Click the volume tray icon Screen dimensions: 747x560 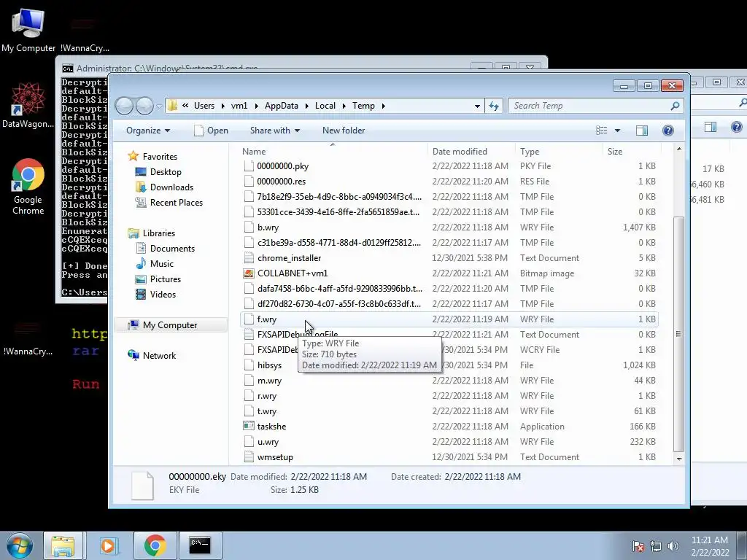pyautogui.click(x=673, y=546)
